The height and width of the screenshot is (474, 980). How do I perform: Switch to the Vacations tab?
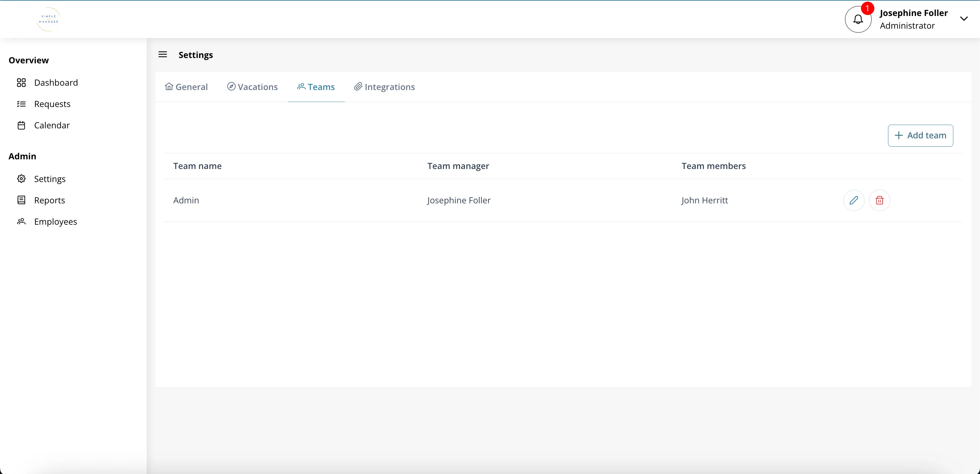(253, 87)
